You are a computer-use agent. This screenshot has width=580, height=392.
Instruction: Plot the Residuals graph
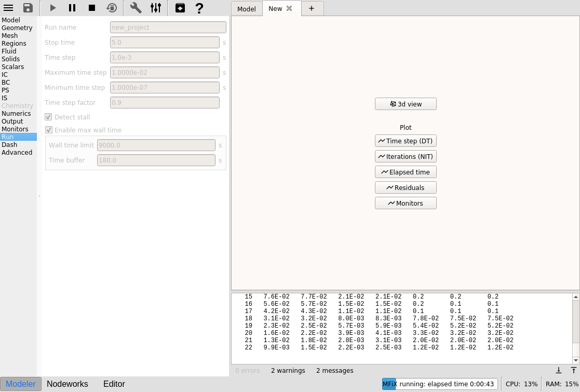pyautogui.click(x=406, y=187)
